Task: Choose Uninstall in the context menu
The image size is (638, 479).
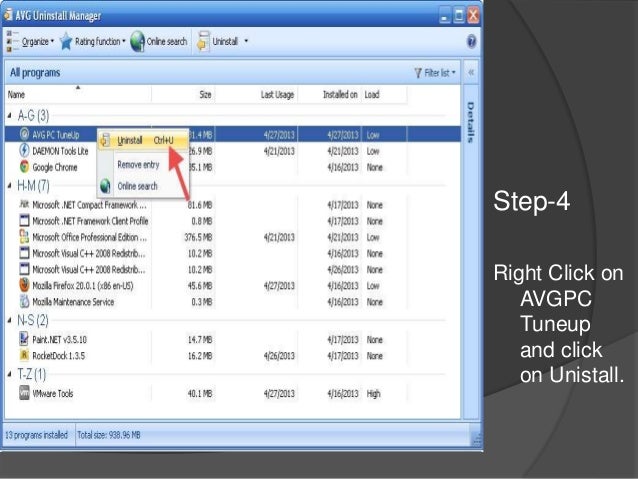Action: (x=143, y=140)
